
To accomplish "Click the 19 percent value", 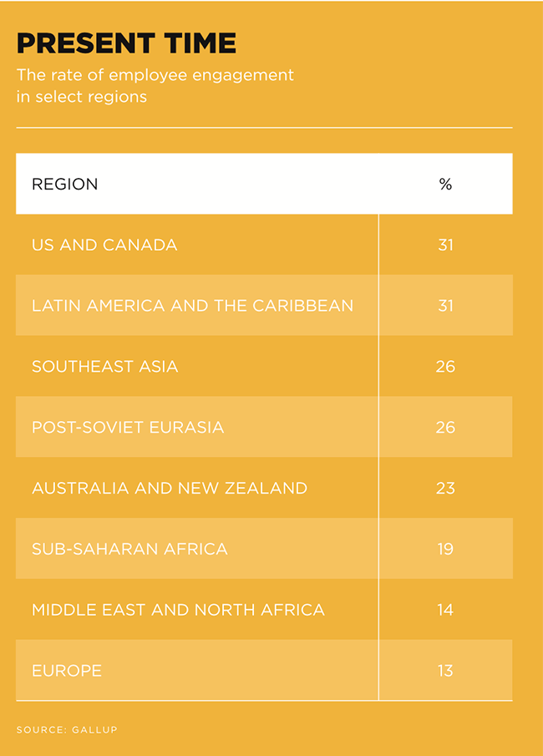I will 445,549.
